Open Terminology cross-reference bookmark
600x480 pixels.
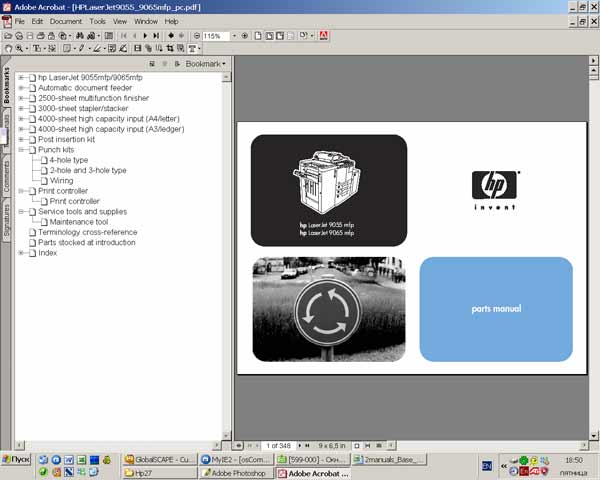point(88,232)
